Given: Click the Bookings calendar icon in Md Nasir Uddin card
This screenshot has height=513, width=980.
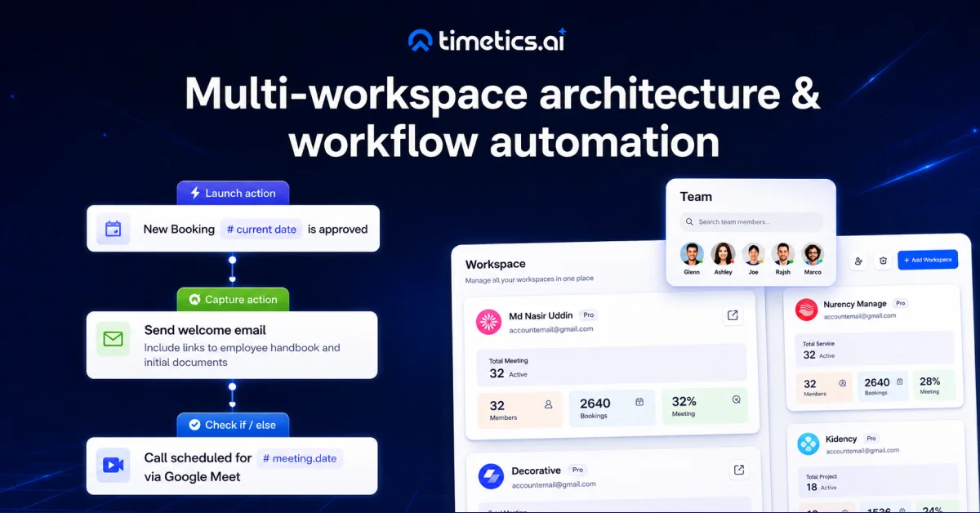Looking at the screenshot, I should click(639, 401).
